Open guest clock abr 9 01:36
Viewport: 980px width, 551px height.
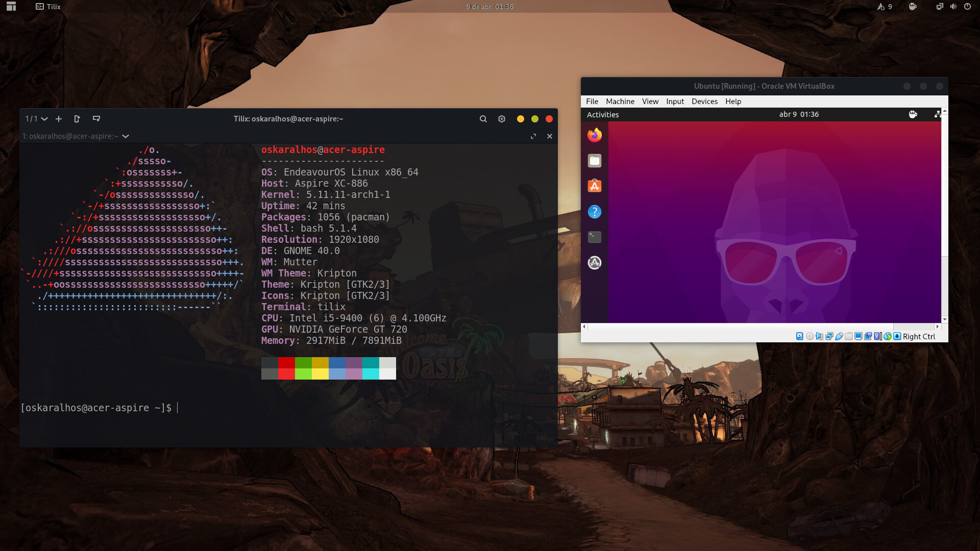(x=799, y=114)
